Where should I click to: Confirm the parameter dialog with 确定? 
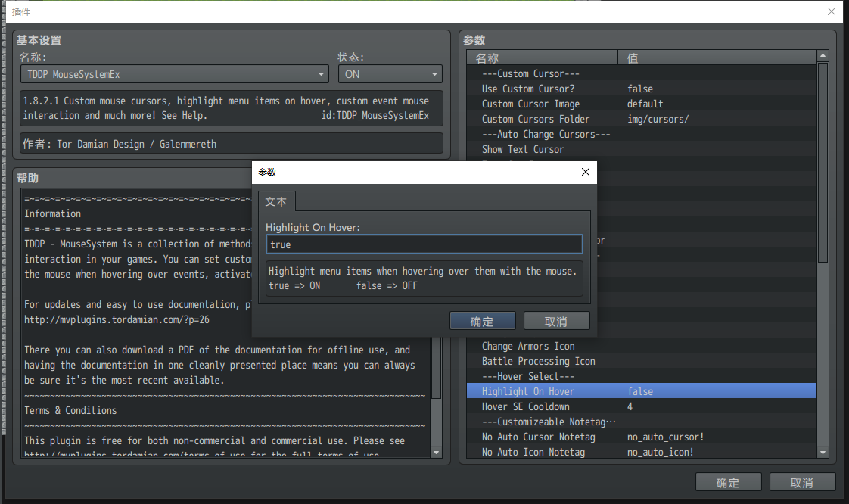point(483,321)
